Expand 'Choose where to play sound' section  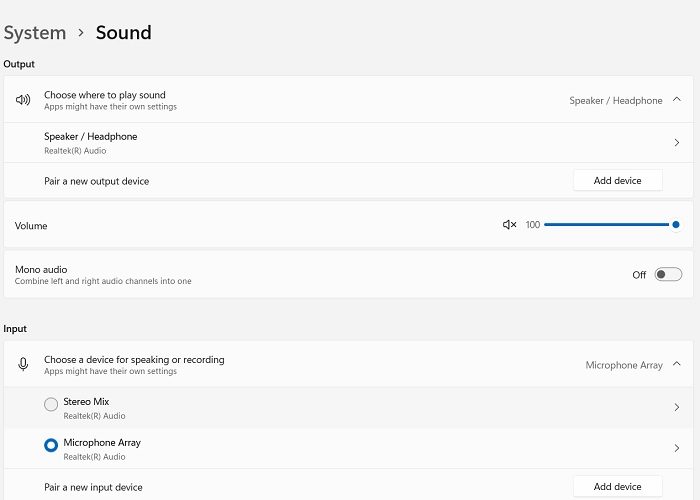pyautogui.click(x=105, y=95)
